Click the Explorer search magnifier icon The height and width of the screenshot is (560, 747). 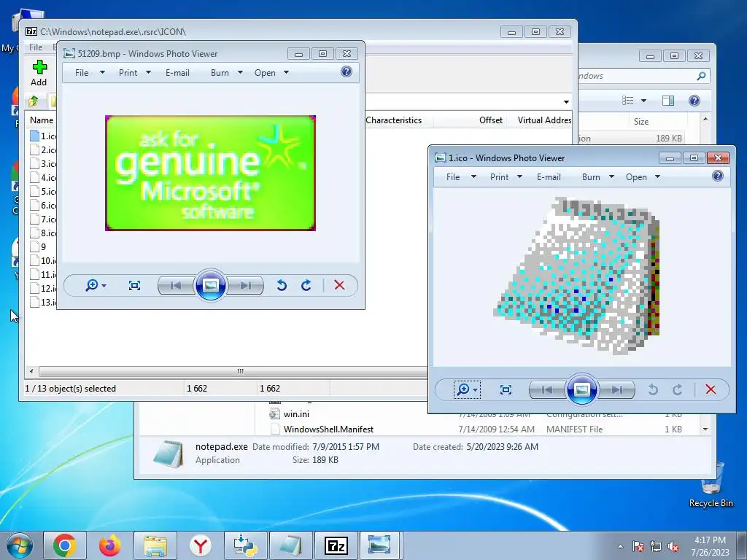(x=701, y=76)
